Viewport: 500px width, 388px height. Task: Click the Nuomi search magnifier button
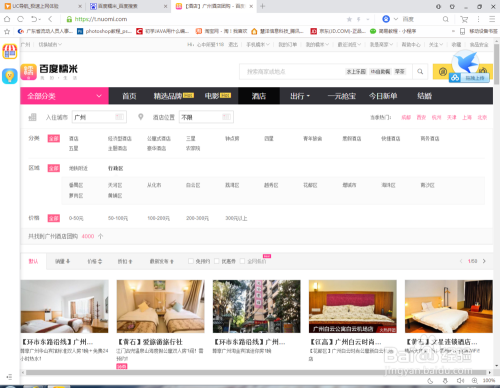point(420,71)
